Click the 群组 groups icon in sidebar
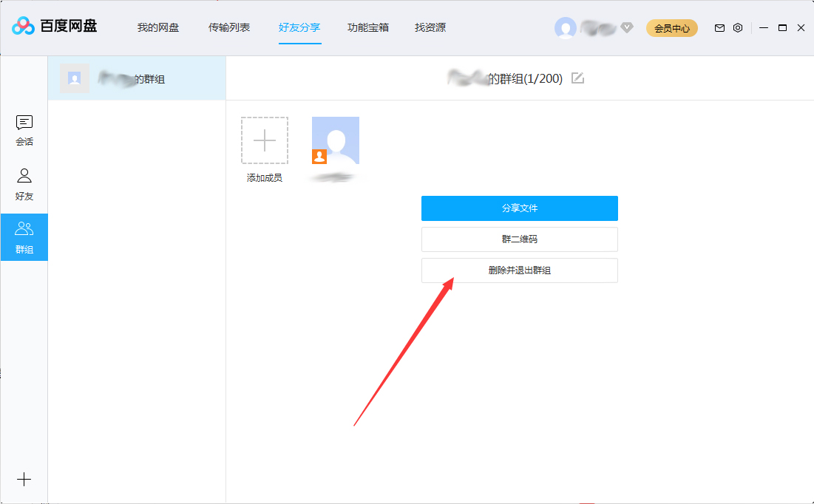Image resolution: width=814 pixels, height=504 pixels. click(x=24, y=235)
